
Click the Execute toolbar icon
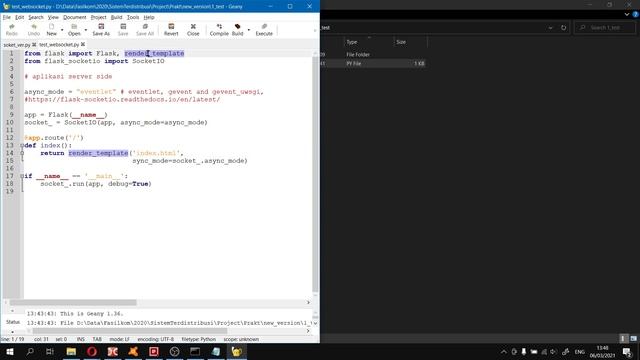(x=264, y=30)
